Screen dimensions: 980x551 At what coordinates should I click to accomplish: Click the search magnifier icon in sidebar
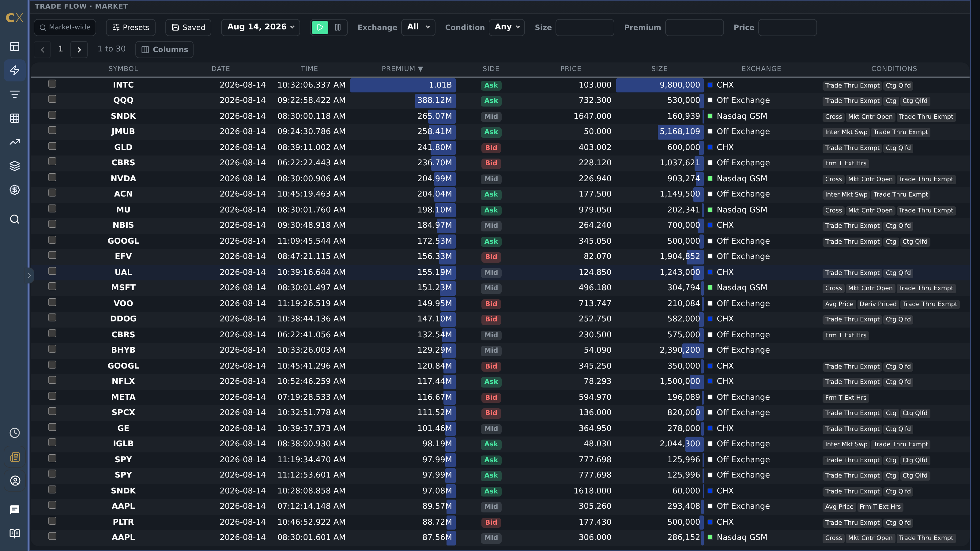point(14,219)
